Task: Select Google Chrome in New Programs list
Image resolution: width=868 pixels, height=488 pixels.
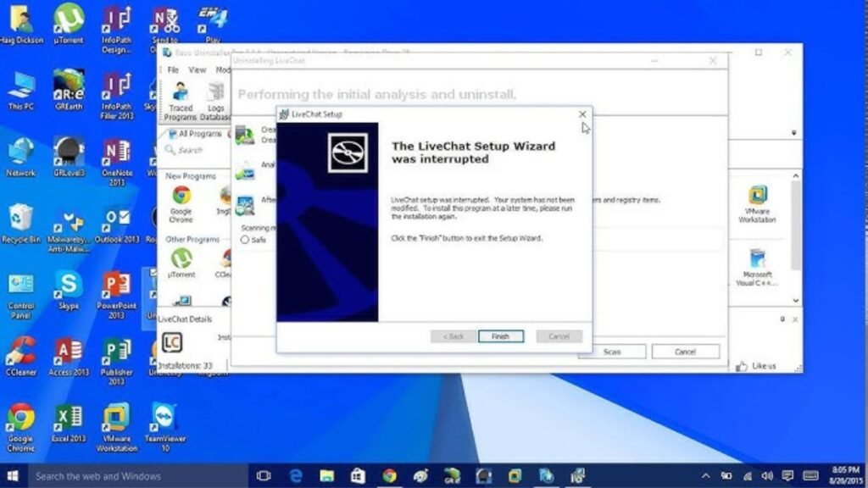Action: (181, 204)
